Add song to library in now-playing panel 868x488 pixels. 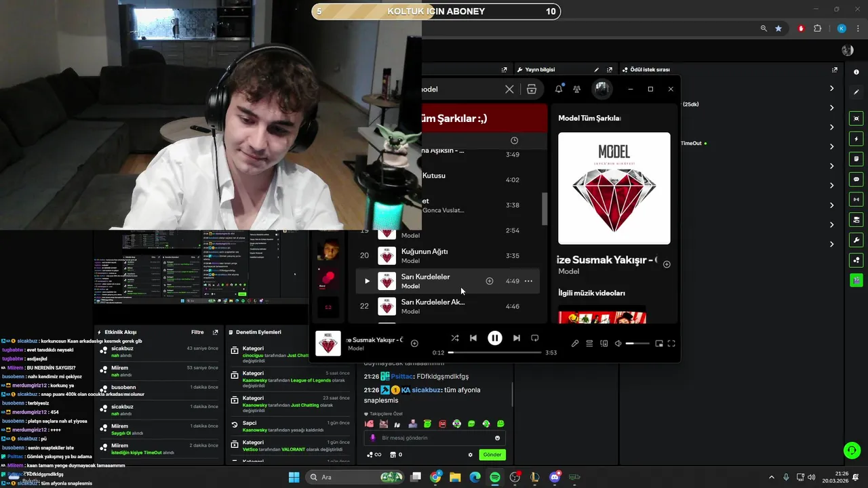pos(667,264)
